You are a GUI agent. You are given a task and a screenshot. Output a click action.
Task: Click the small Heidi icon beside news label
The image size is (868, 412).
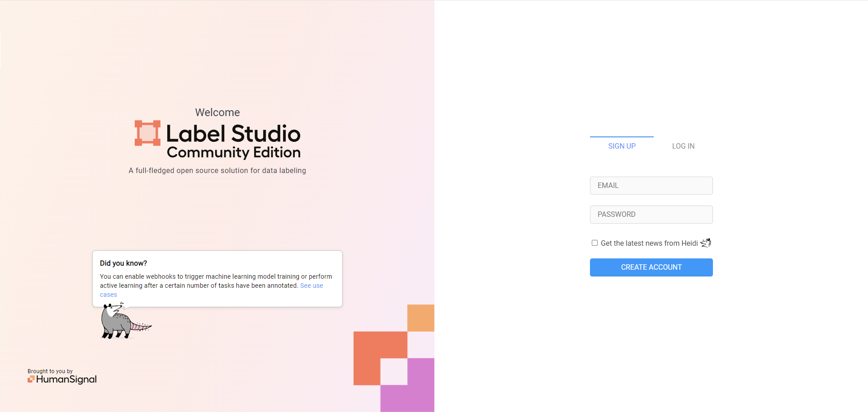point(706,243)
